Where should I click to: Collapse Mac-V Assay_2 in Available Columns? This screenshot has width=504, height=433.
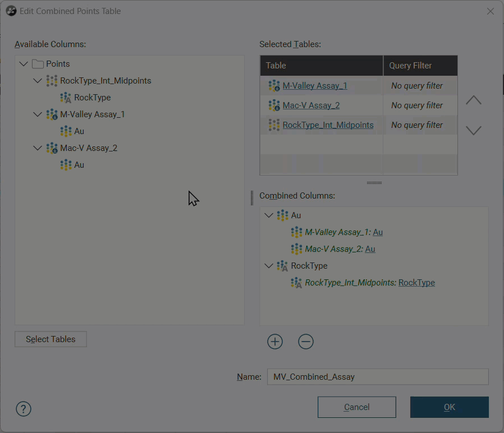click(x=38, y=148)
